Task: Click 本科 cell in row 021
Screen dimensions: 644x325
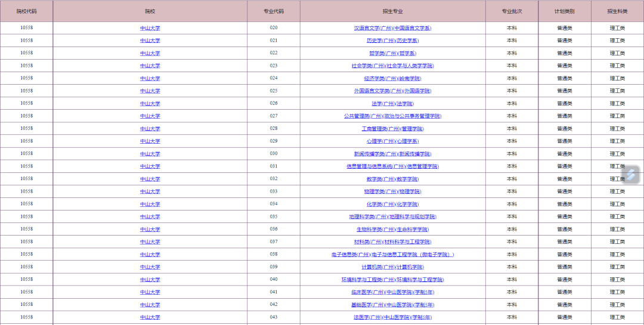Action: click(512, 41)
